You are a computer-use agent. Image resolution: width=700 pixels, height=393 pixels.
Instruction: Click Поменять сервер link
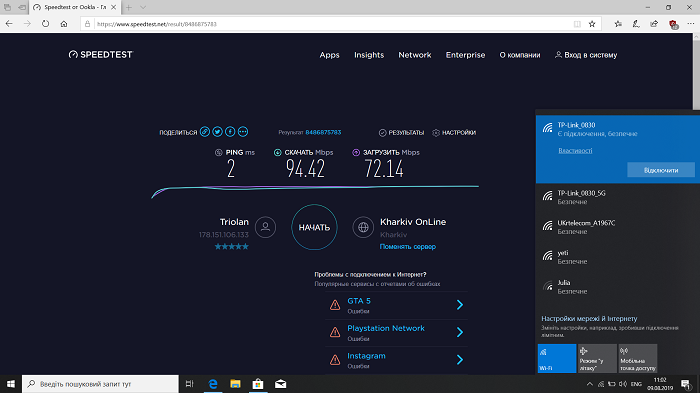[x=408, y=247]
